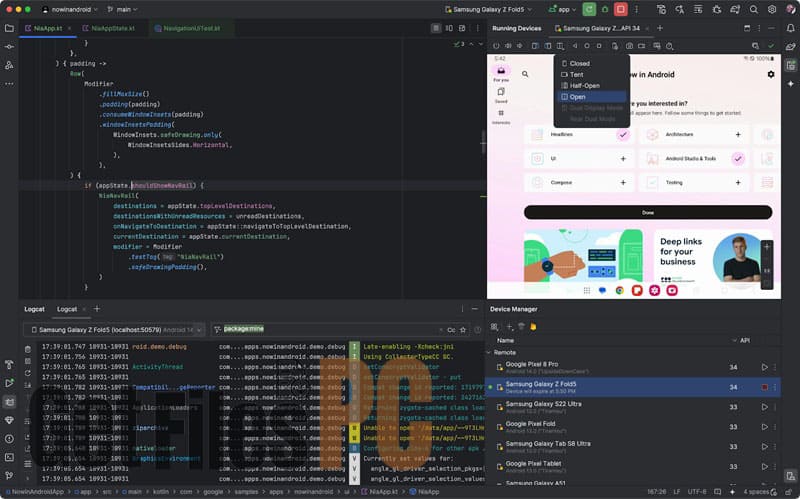Viewport: 800px width, 499px height.
Task: Start the Google Pixel Fold device
Action: (764, 427)
